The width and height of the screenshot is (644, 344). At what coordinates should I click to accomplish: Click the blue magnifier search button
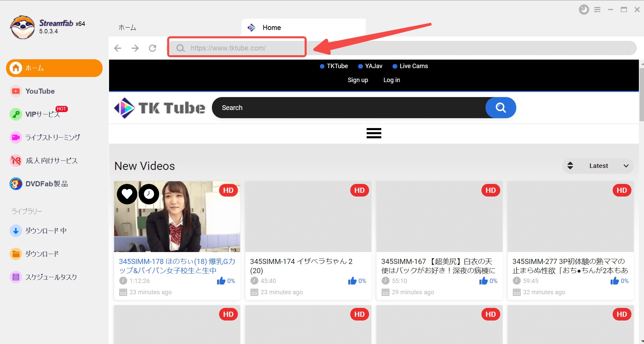[x=501, y=108]
